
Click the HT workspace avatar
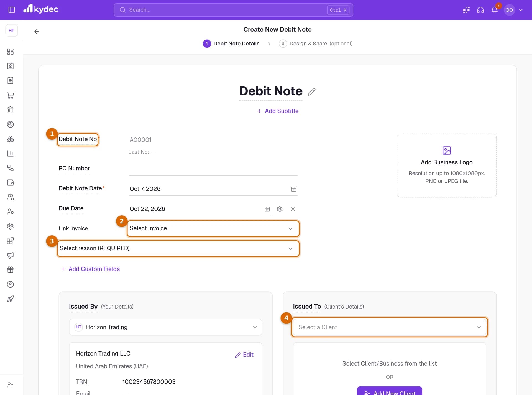tap(11, 30)
